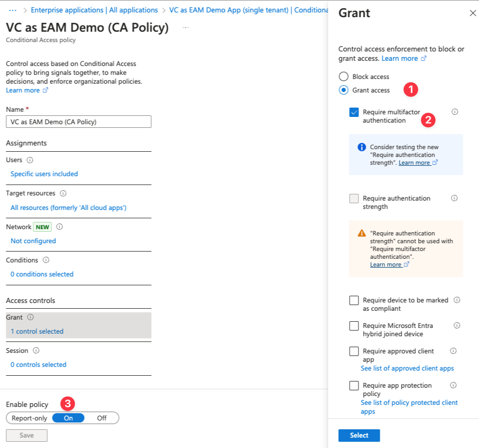Open the Specific users included link
Image resolution: width=479 pixels, height=448 pixels.
(44, 174)
